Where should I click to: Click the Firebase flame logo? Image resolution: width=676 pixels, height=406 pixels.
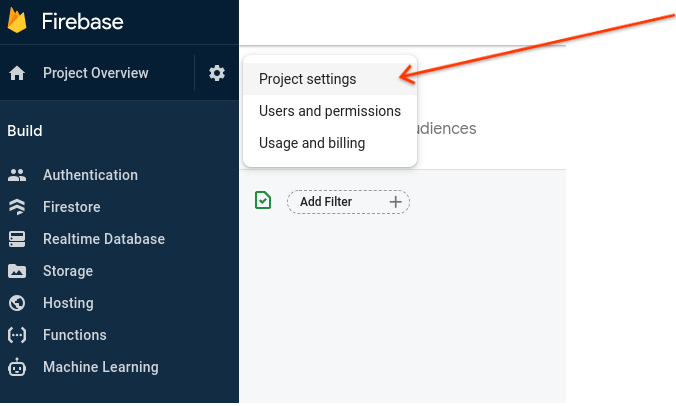tap(17, 21)
